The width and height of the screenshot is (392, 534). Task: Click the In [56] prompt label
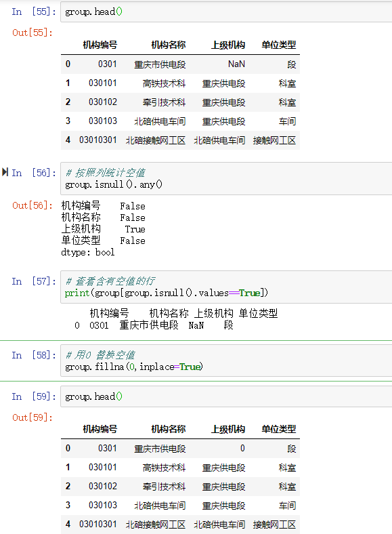pyautogui.click(x=34, y=173)
